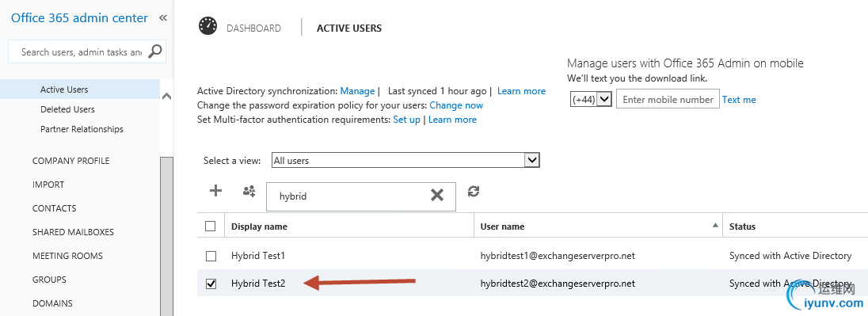Click the Text me link
The width and height of the screenshot is (868, 316).
coord(739,100)
